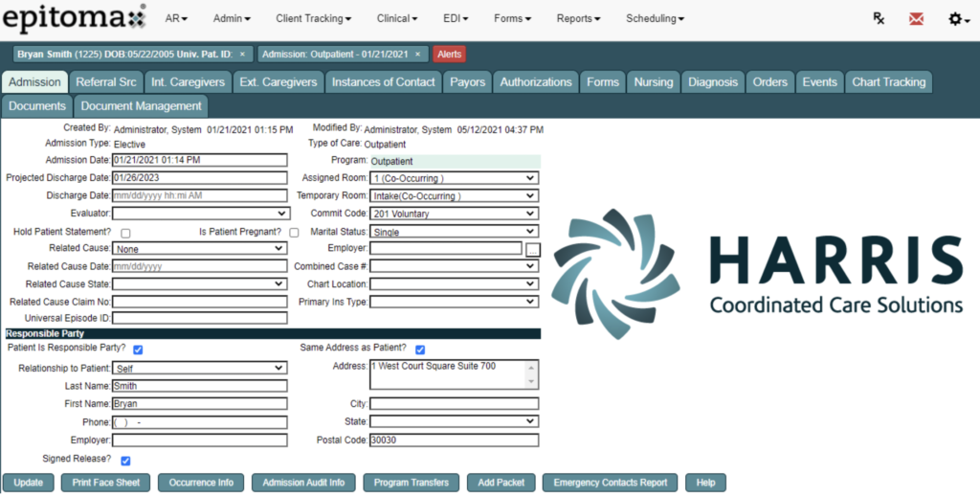Open the Diagnosis tab
This screenshot has width=980, height=497.
pos(713,82)
